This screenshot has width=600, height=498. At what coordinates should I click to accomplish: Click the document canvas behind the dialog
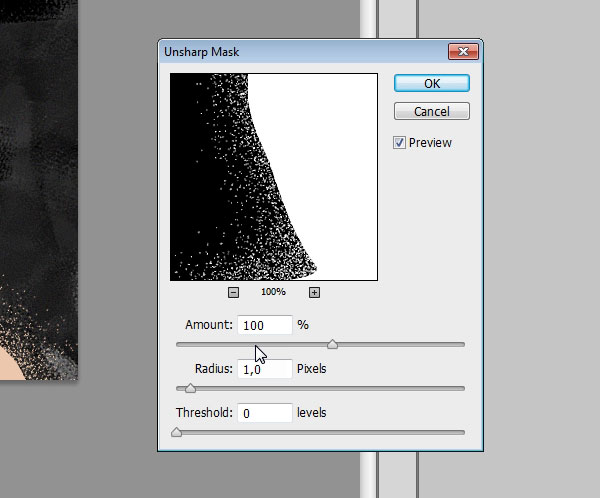point(38,200)
